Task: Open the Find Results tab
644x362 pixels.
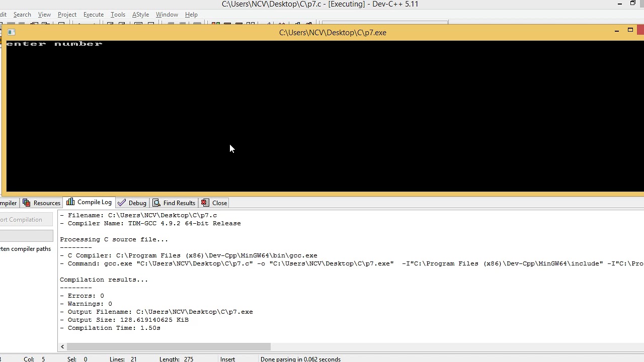Action: coord(174,203)
